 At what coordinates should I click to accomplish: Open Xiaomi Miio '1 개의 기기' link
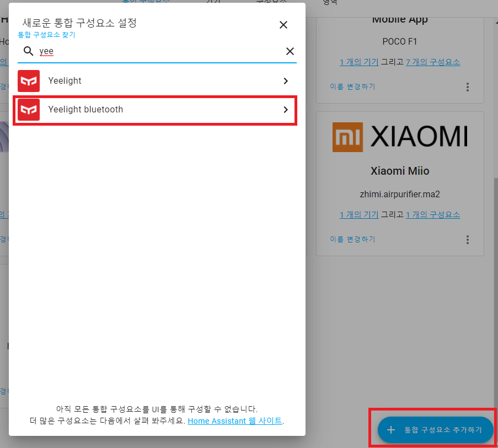[359, 214]
